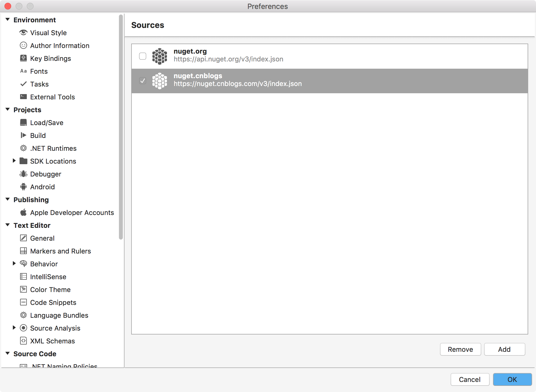Click the Markers and Rulers grid icon
The image size is (536, 392).
23,251
